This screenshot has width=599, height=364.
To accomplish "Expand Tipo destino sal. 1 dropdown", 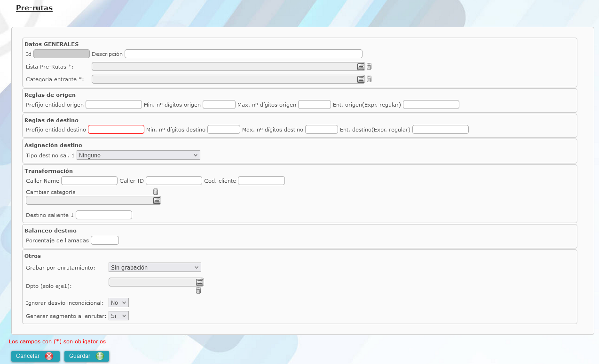I will [x=138, y=155].
